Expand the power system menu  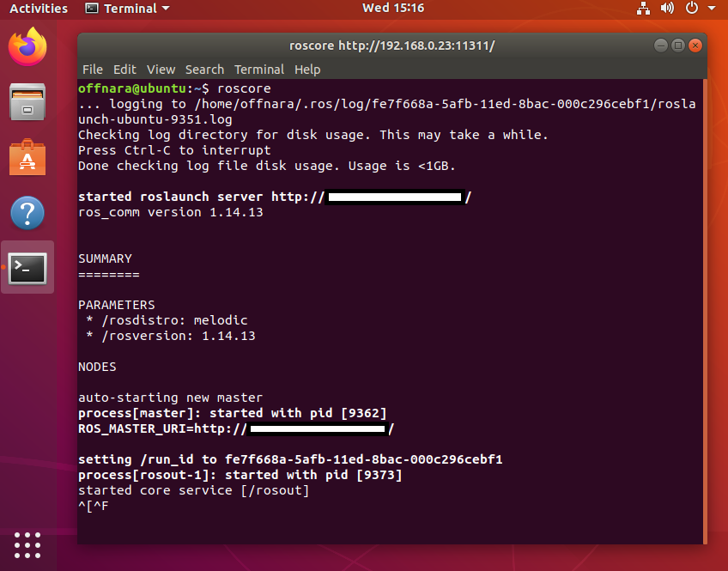coord(697,9)
